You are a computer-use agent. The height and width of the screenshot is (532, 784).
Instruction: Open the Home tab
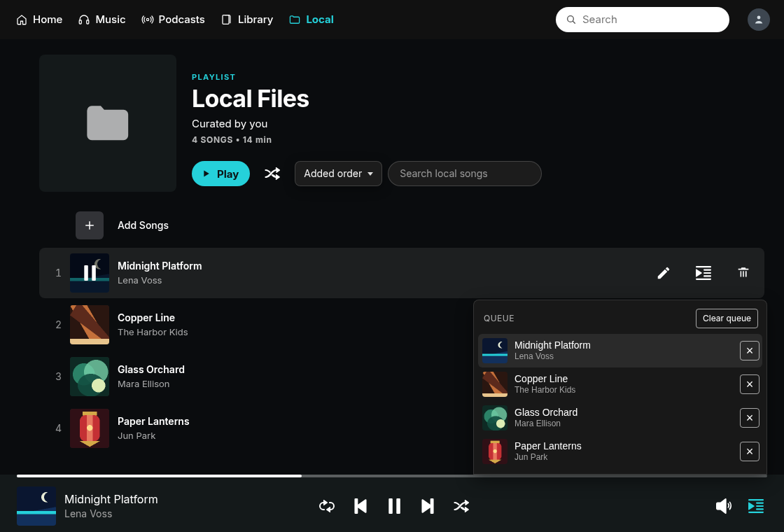click(39, 20)
